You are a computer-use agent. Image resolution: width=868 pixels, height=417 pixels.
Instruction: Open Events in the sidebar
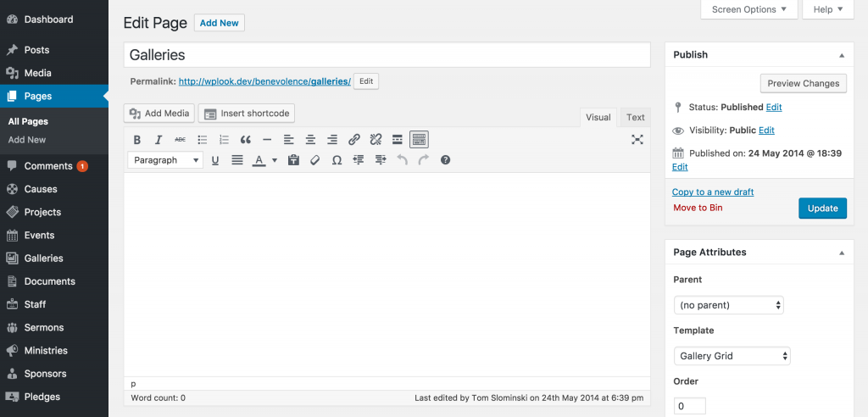(x=54, y=236)
